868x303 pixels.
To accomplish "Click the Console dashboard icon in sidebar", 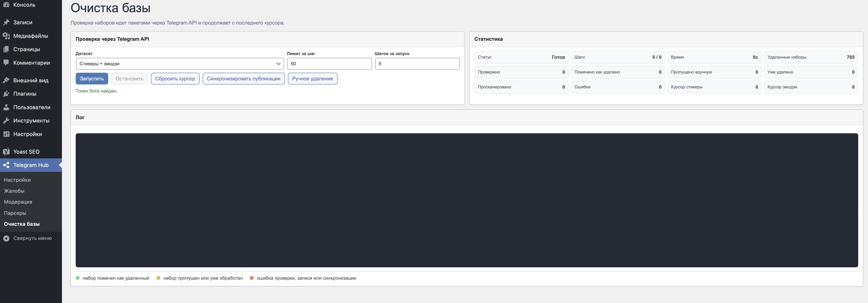I will pyautogui.click(x=6, y=5).
